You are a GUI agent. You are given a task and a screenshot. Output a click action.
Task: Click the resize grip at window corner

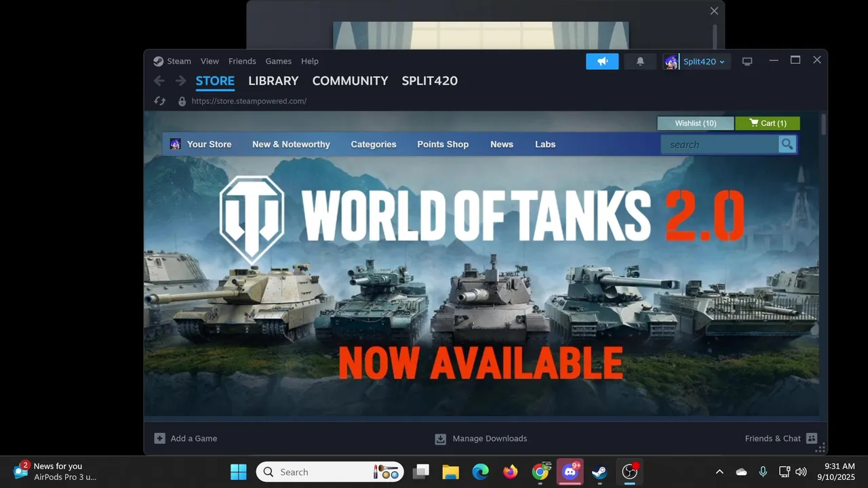pos(820,447)
